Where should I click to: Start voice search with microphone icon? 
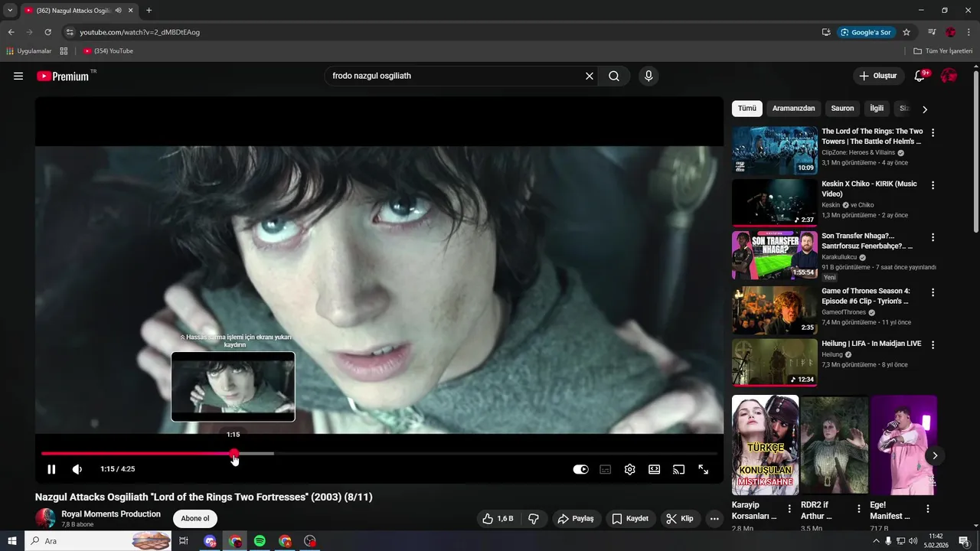(x=648, y=76)
